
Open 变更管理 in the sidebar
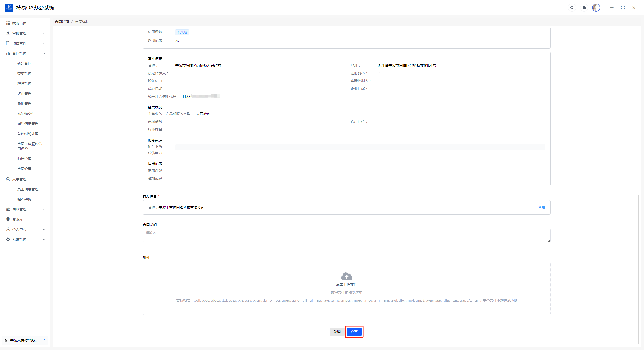tap(24, 73)
